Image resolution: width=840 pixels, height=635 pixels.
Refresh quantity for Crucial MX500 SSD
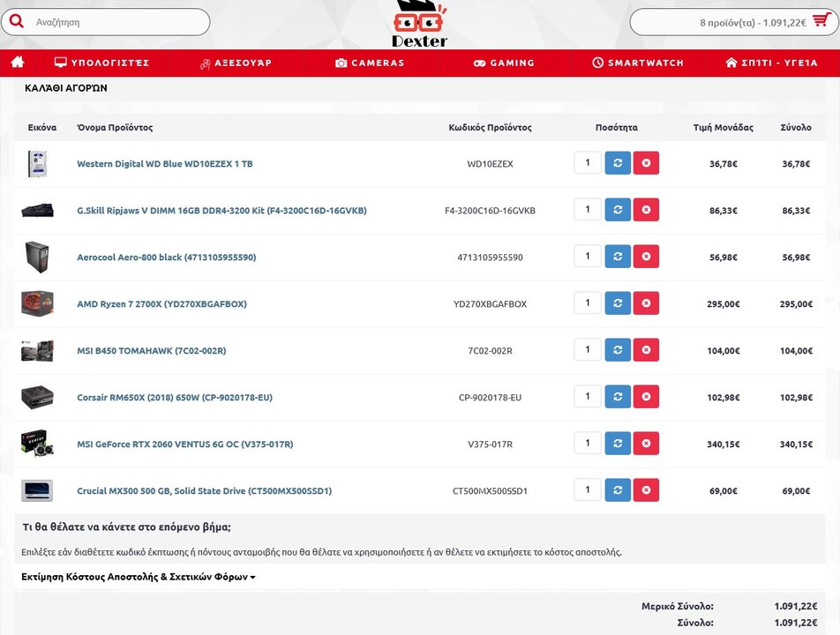pos(618,489)
